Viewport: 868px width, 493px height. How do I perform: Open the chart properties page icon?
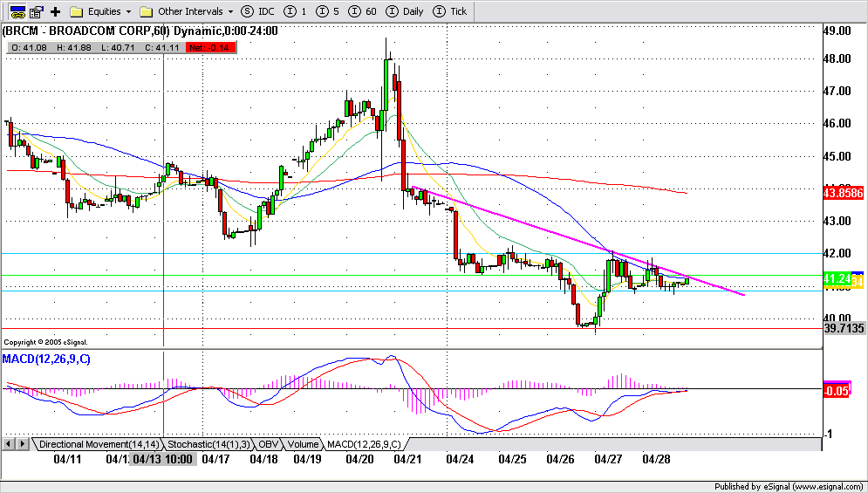coord(38,11)
